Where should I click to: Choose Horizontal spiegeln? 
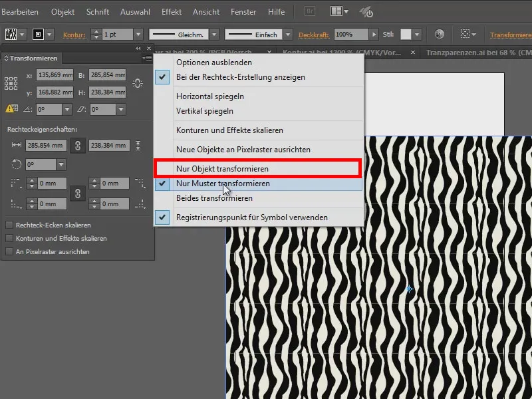[x=258, y=96]
